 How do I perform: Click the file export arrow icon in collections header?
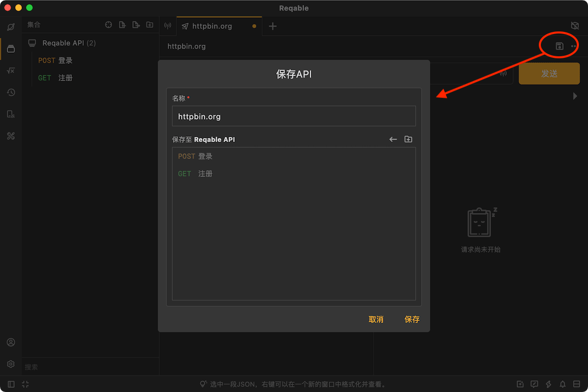pos(136,25)
